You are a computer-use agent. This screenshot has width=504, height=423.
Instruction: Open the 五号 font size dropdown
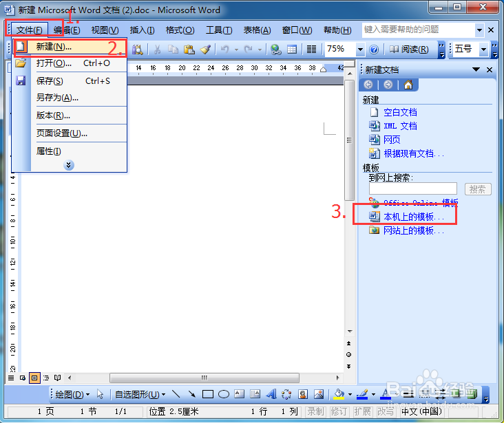coord(483,49)
